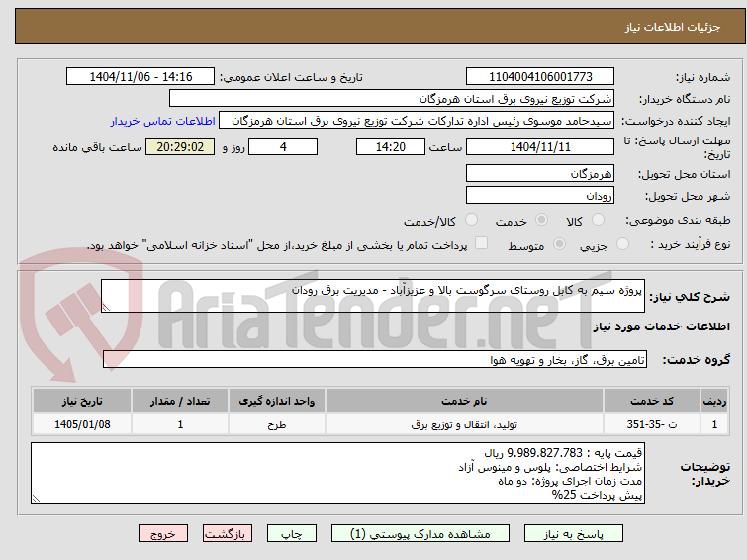
Task: Click the چاپ print button
Action: [x=292, y=534]
